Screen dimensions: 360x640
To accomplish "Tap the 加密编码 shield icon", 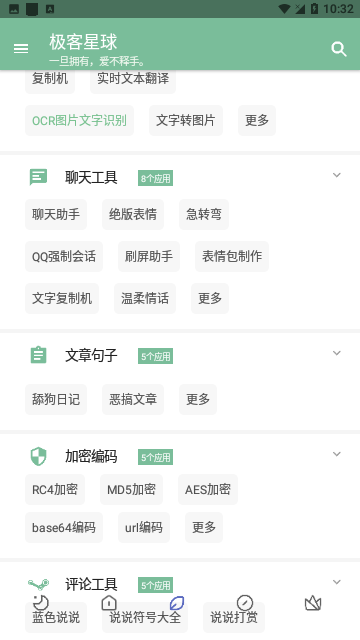I will tap(38, 456).
